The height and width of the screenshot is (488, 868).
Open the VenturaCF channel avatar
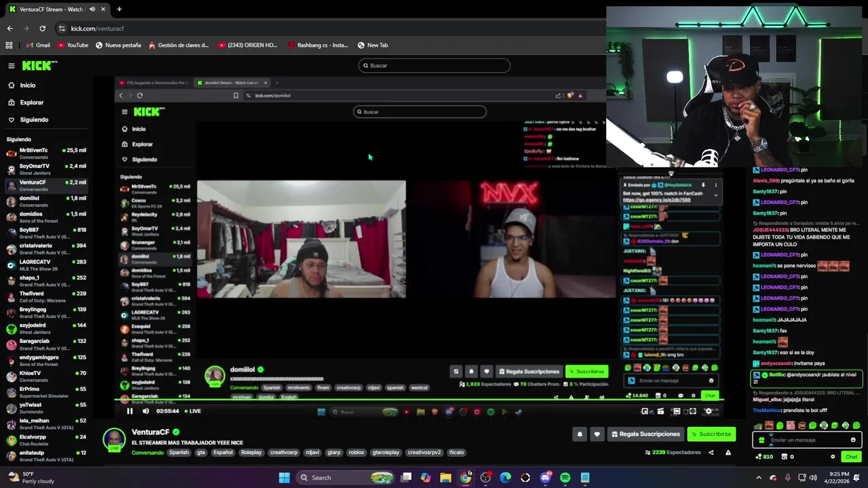pyautogui.click(x=114, y=439)
